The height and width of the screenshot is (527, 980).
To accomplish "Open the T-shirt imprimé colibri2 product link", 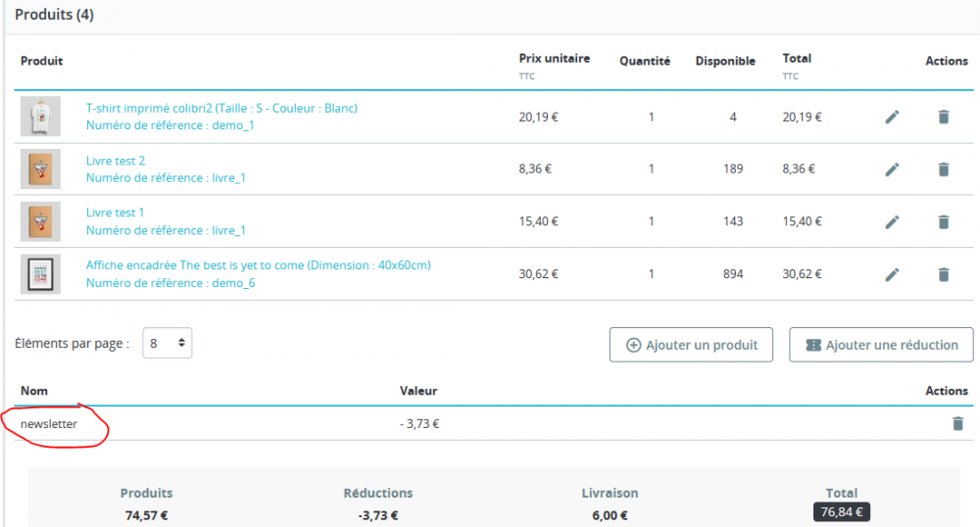I will click(x=221, y=108).
